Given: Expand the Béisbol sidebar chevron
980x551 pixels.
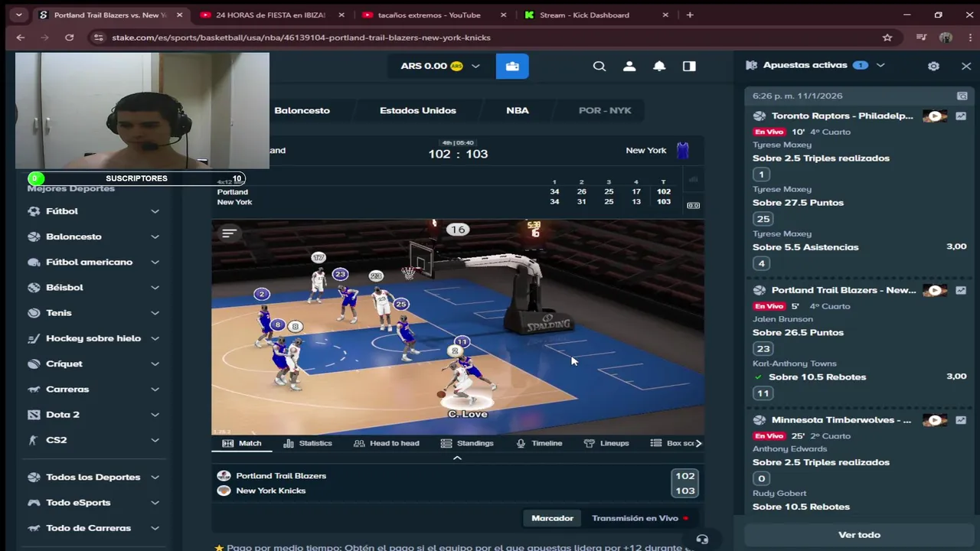Looking at the screenshot, I should coord(155,288).
